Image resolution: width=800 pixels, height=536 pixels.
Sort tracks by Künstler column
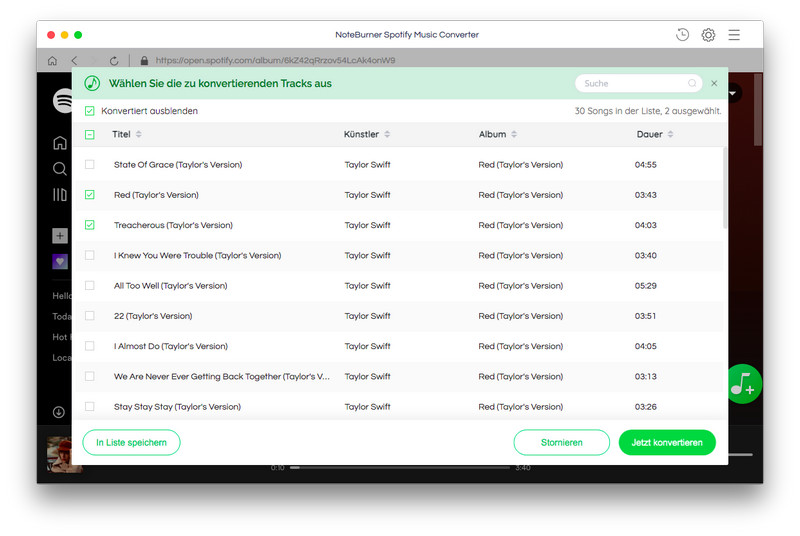(367, 134)
